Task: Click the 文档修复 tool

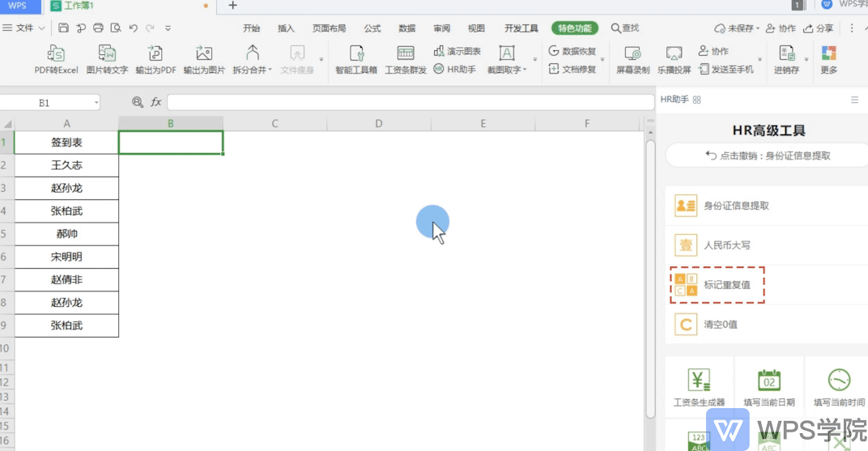Action: (x=572, y=69)
